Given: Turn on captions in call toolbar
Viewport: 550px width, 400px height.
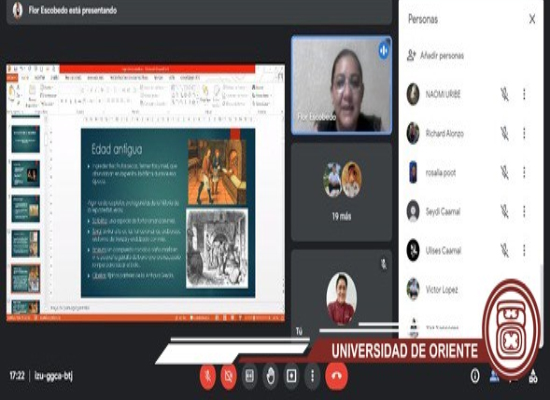Looking at the screenshot, I should 249,376.
